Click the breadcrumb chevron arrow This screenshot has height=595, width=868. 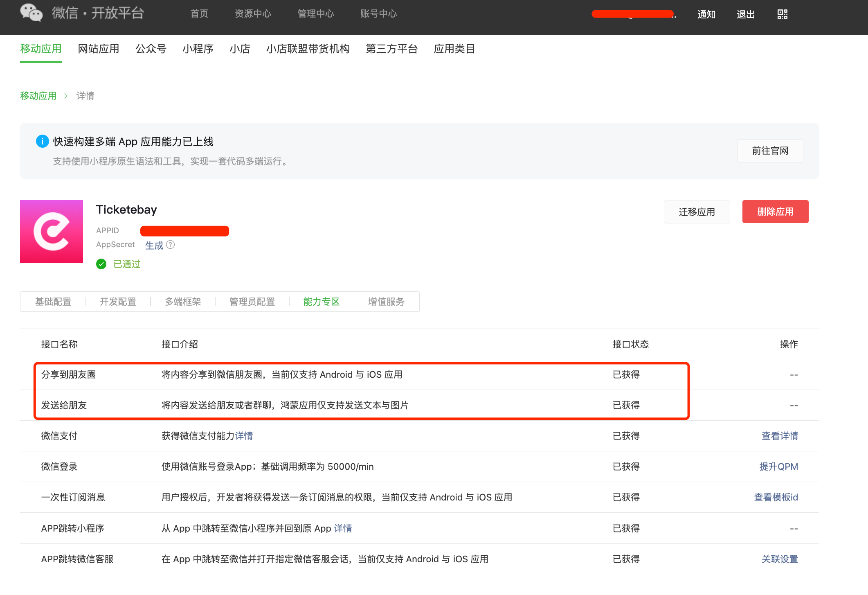pos(66,96)
